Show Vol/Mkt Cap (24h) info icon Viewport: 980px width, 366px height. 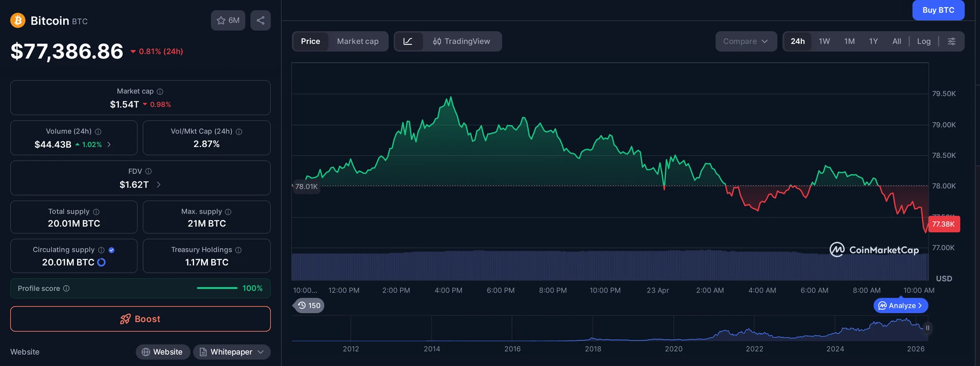pos(239,132)
